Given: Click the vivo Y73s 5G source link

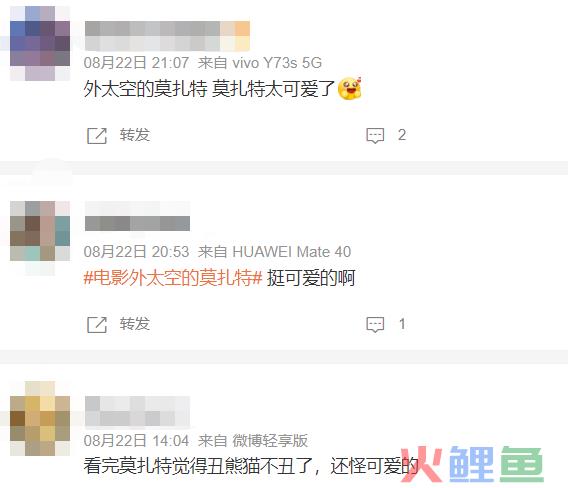Looking at the screenshot, I should click(277, 63).
